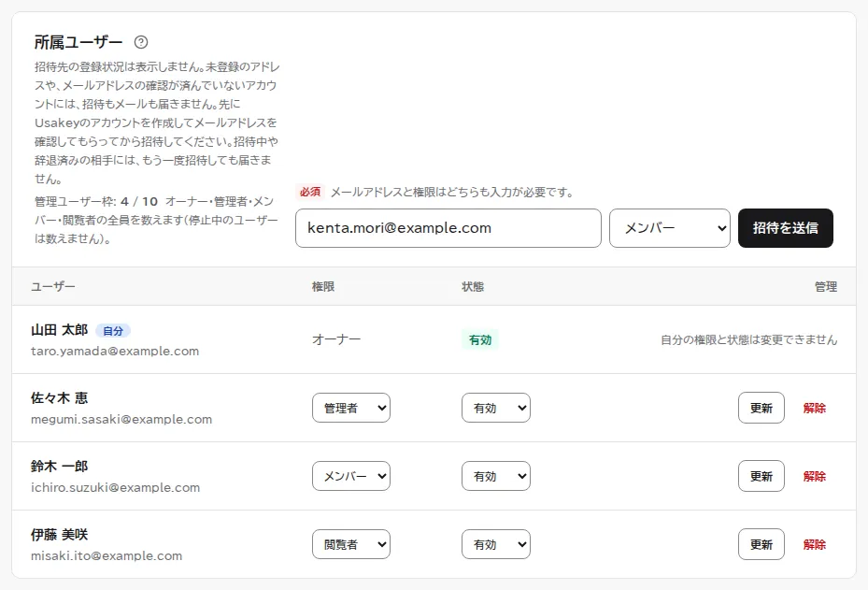Click the 有効 status badge for 山田 太郎
The width and height of the screenshot is (868, 590).
(x=480, y=339)
